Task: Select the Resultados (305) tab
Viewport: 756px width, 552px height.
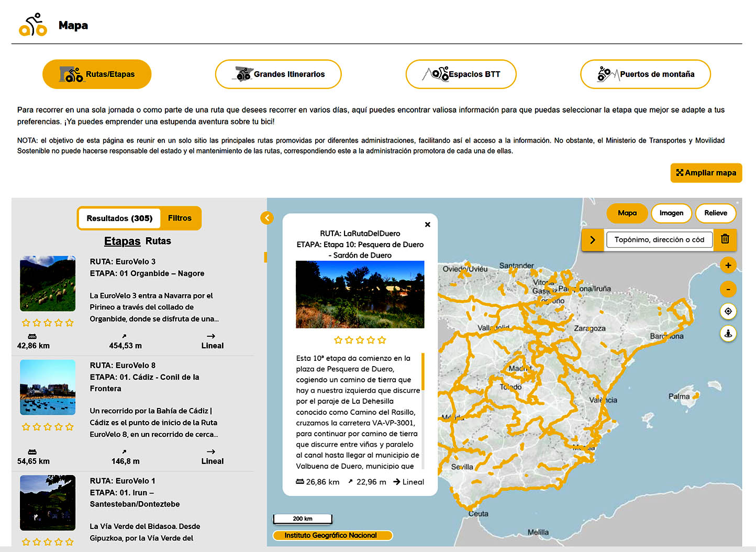Action: [x=119, y=218]
